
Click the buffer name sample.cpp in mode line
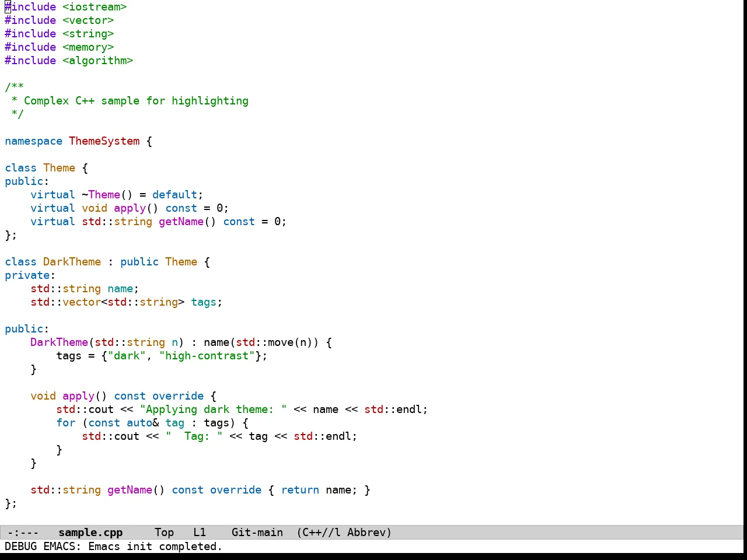[90, 533]
